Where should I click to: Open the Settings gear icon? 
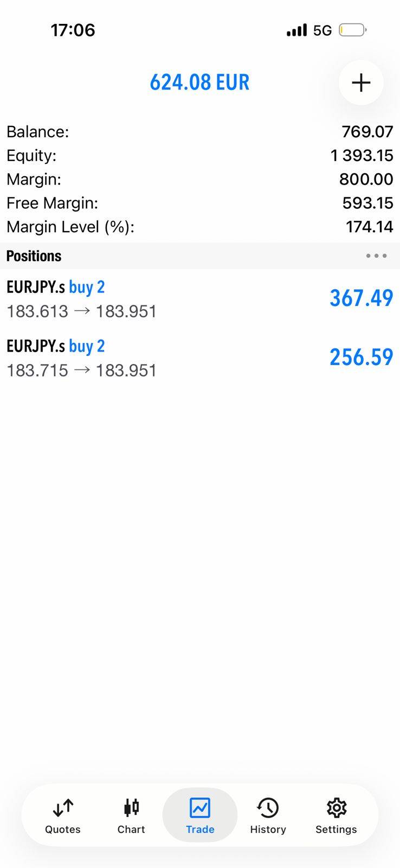point(336,808)
